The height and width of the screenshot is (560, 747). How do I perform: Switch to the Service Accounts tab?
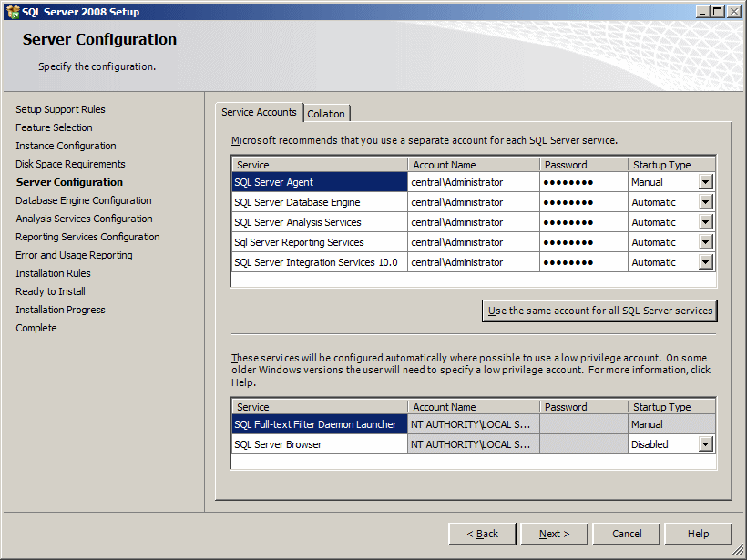(x=259, y=112)
